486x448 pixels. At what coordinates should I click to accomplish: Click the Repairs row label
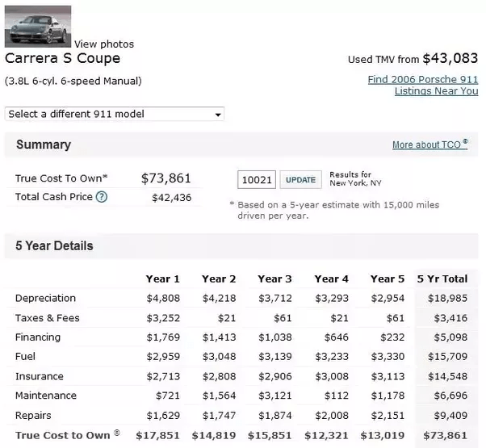(x=33, y=415)
